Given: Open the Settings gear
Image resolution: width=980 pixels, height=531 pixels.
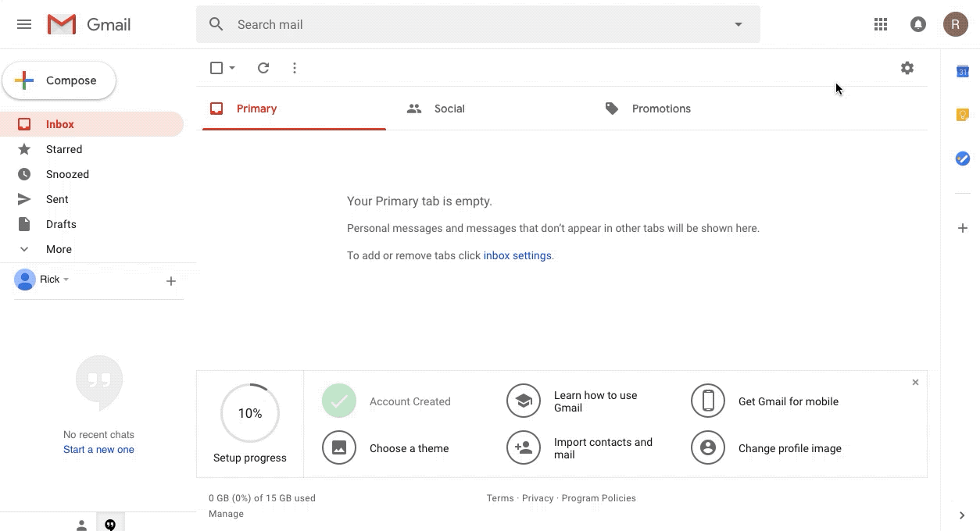Looking at the screenshot, I should coord(907,68).
